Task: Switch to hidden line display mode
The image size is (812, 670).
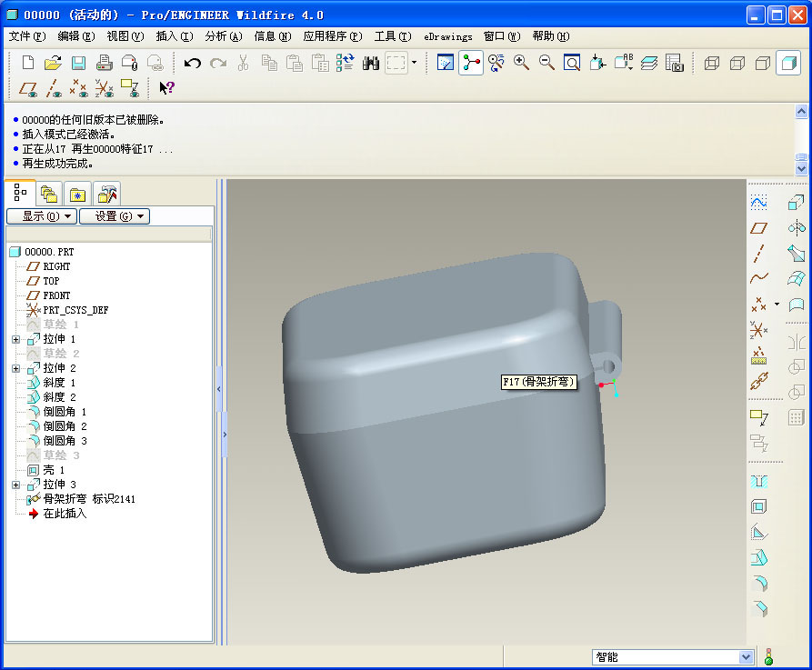Action: click(737, 63)
